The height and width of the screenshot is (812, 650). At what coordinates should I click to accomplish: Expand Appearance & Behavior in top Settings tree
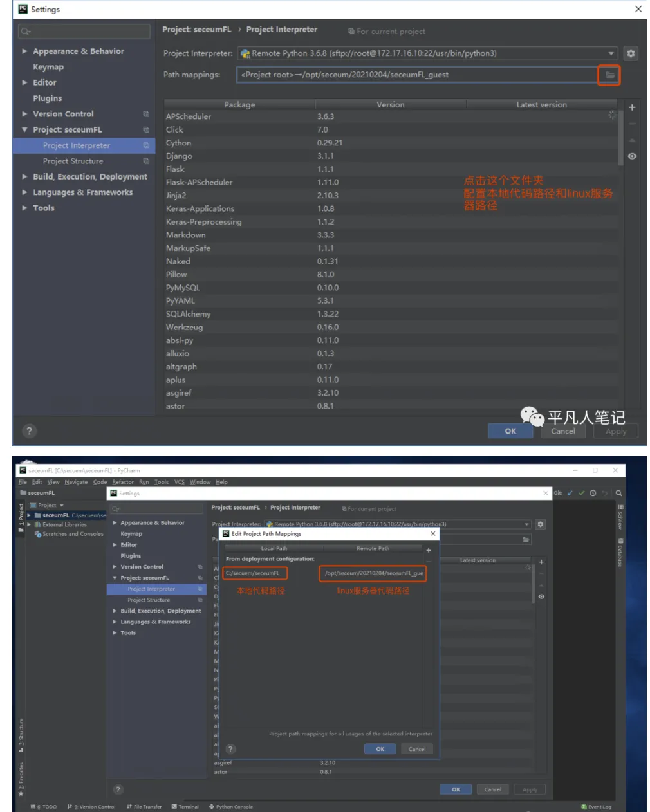point(24,51)
